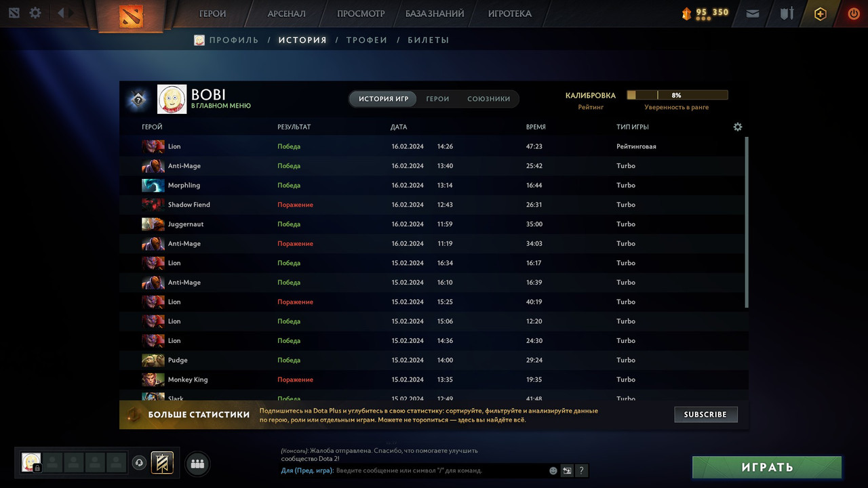Toggle the gold striped banner icon

pyautogui.click(x=162, y=463)
